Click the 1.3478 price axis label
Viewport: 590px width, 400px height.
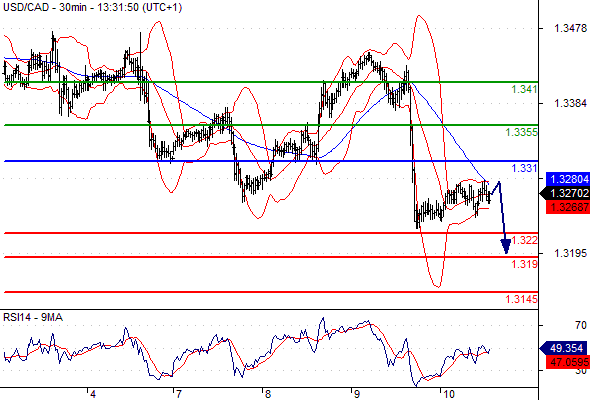pyautogui.click(x=570, y=28)
